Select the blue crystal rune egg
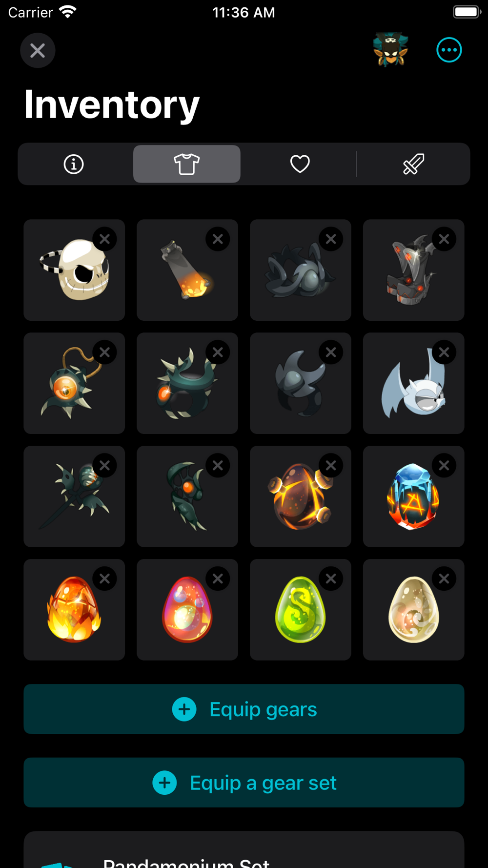This screenshot has width=488, height=868. pos(413,496)
